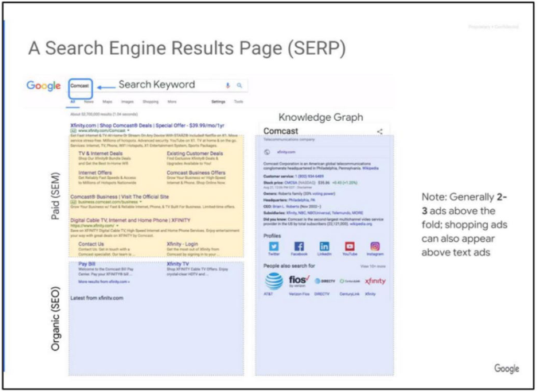Expand the arrow next to business.comcast.com URL

[141, 202]
